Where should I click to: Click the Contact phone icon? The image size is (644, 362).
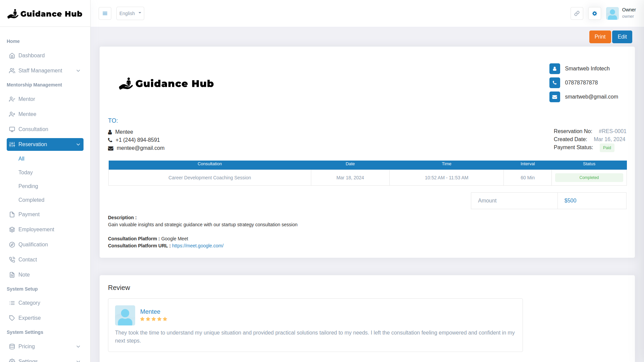(x=12, y=259)
